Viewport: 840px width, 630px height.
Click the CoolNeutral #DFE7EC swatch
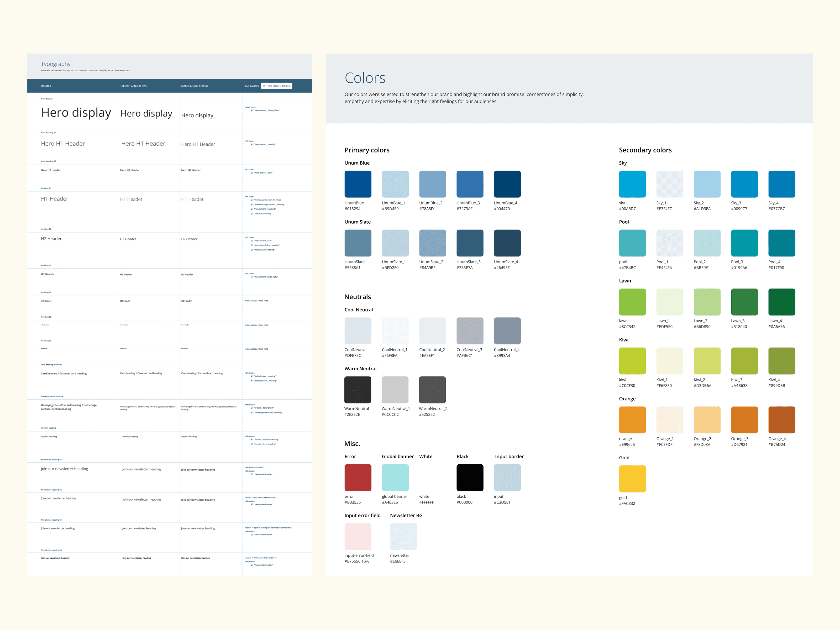coord(358,331)
